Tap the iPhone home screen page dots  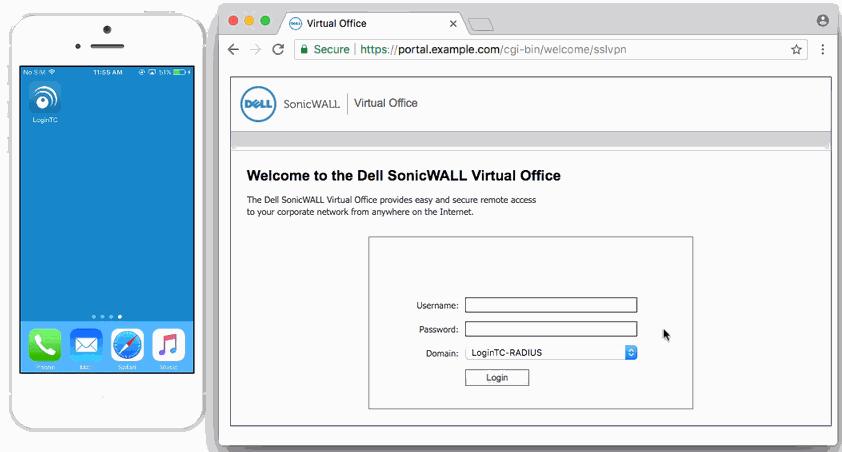(107, 317)
